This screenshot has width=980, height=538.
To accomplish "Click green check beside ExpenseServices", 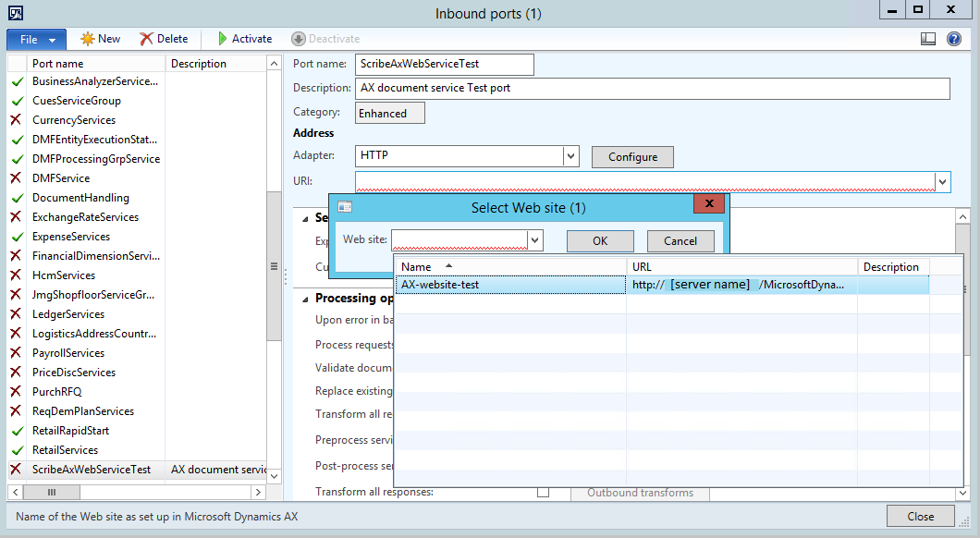I will pyautogui.click(x=18, y=237).
